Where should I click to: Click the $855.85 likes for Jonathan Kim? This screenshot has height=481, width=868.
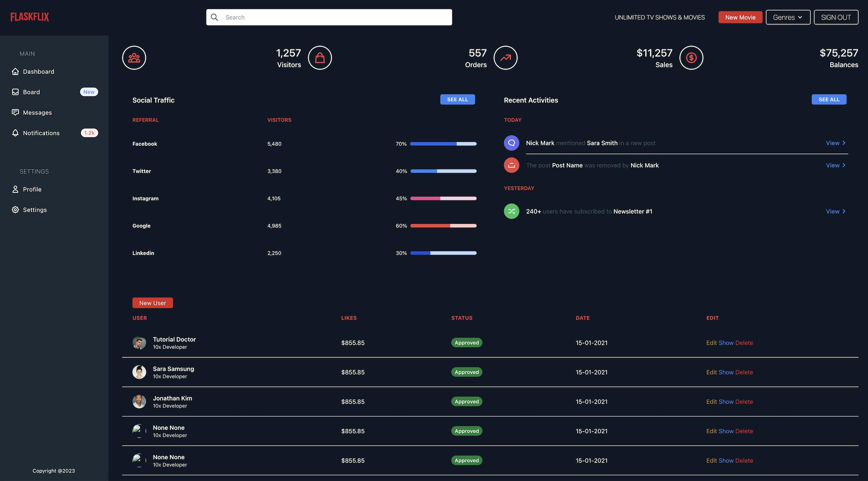[353, 402]
